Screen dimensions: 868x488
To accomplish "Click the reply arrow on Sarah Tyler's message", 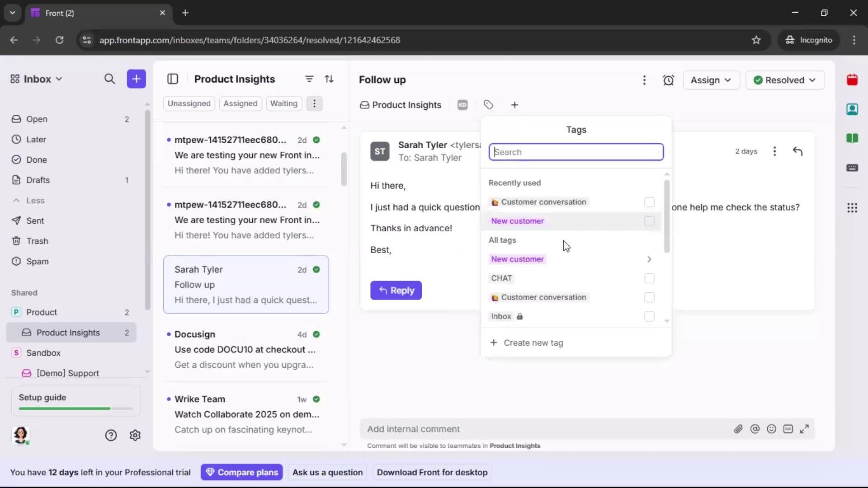I will pyautogui.click(x=798, y=151).
